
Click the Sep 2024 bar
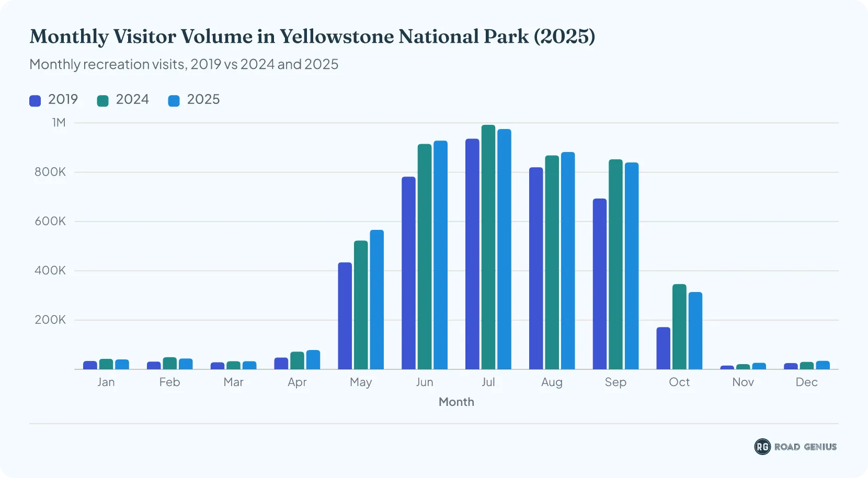click(616, 264)
